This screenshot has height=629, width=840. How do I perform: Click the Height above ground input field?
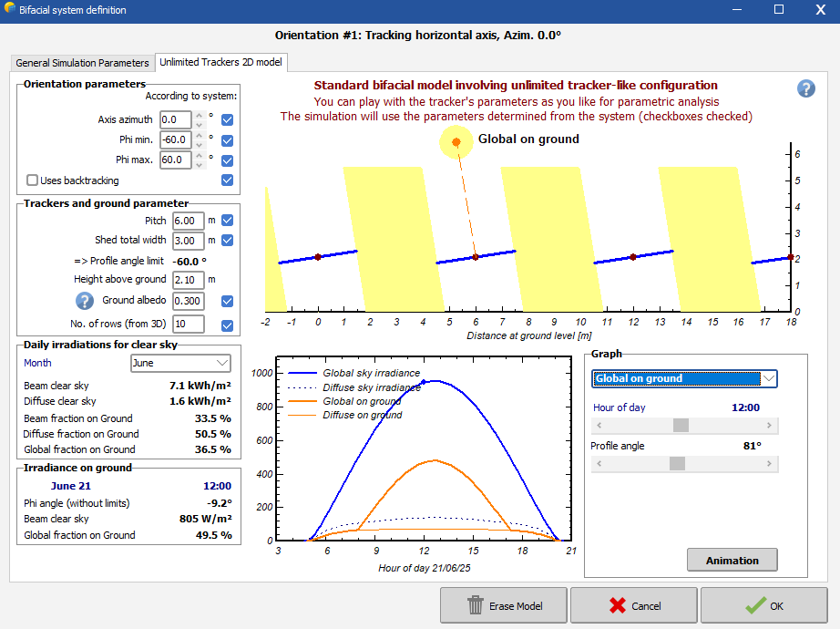click(188, 279)
